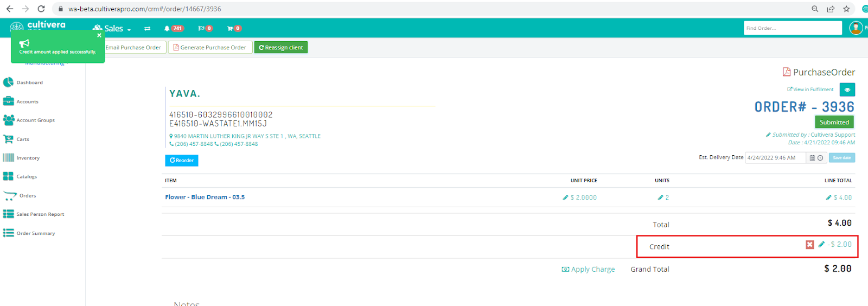The width and height of the screenshot is (868, 306).
Task: Click Generate Purchase Order button
Action: click(210, 47)
